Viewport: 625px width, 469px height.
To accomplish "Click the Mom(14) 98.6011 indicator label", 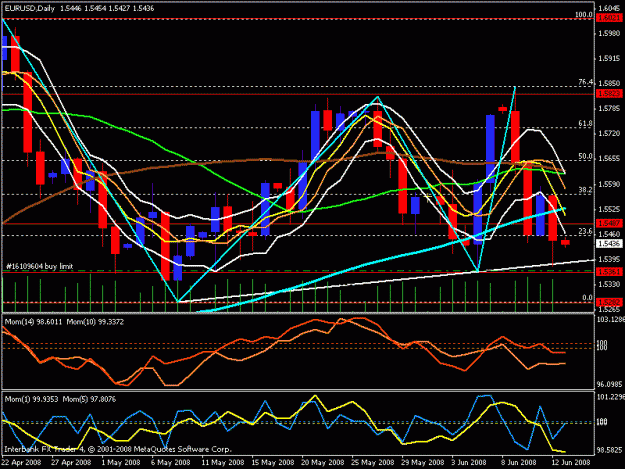I will click(x=33, y=322).
